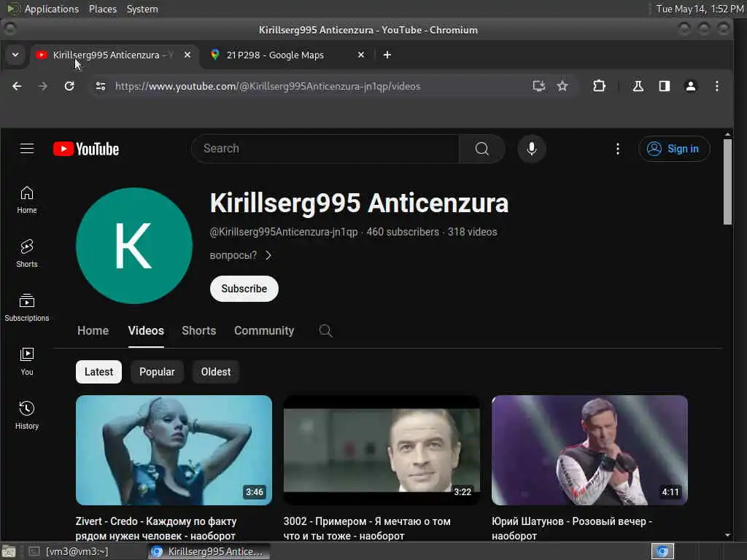Subscribe to the channel
The height and width of the screenshot is (560, 747).
pyautogui.click(x=244, y=289)
